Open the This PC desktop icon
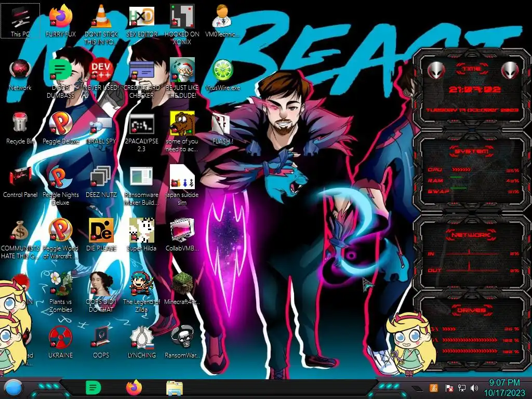Image resolution: width=532 pixels, height=399 pixels. pyautogui.click(x=20, y=20)
